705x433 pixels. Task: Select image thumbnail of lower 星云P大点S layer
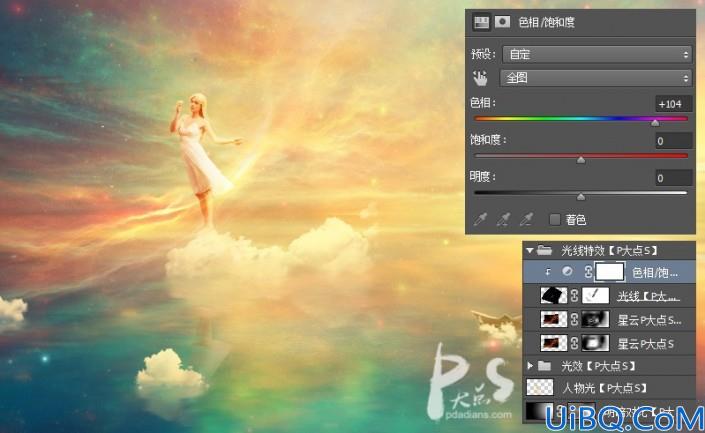pos(553,343)
